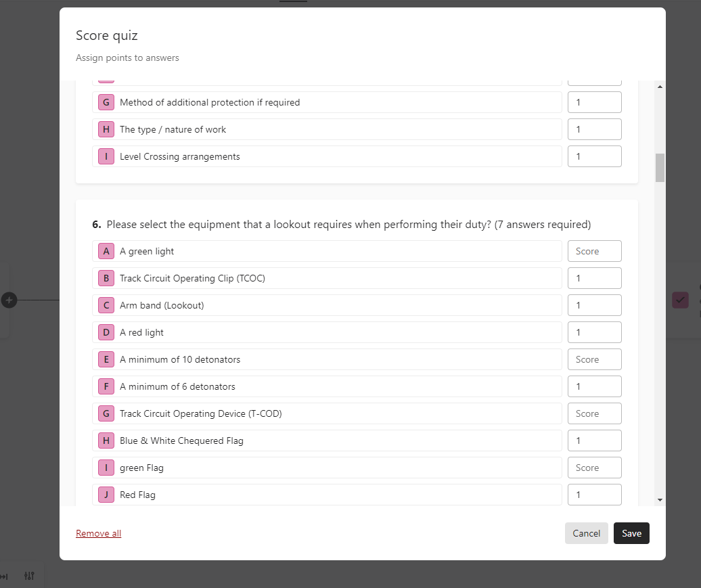Click the C badge for Arm band (Lookout)
The image size is (701, 588).
(106, 305)
